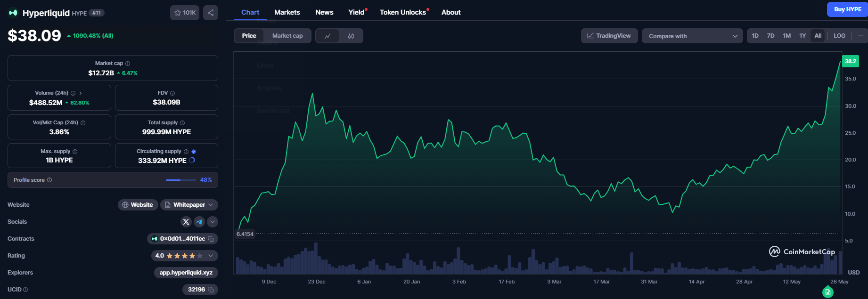This screenshot has height=299, width=868.
Task: Click the Hyperliquid logo icon
Action: tap(13, 13)
